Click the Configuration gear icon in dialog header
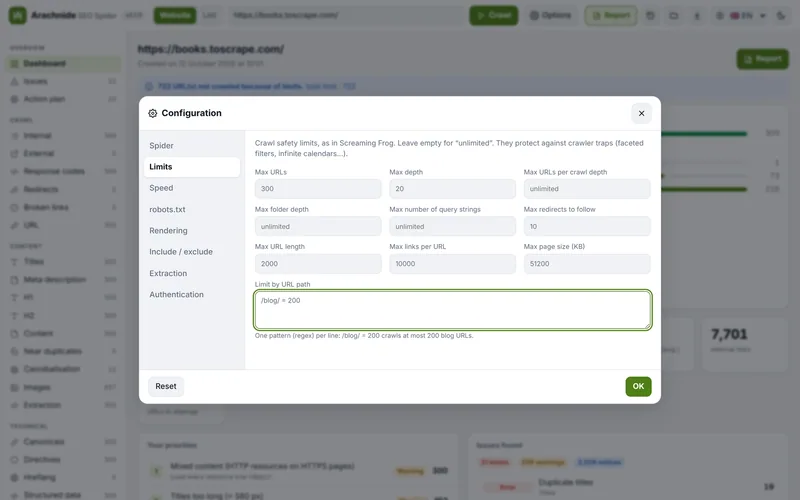 coord(153,113)
